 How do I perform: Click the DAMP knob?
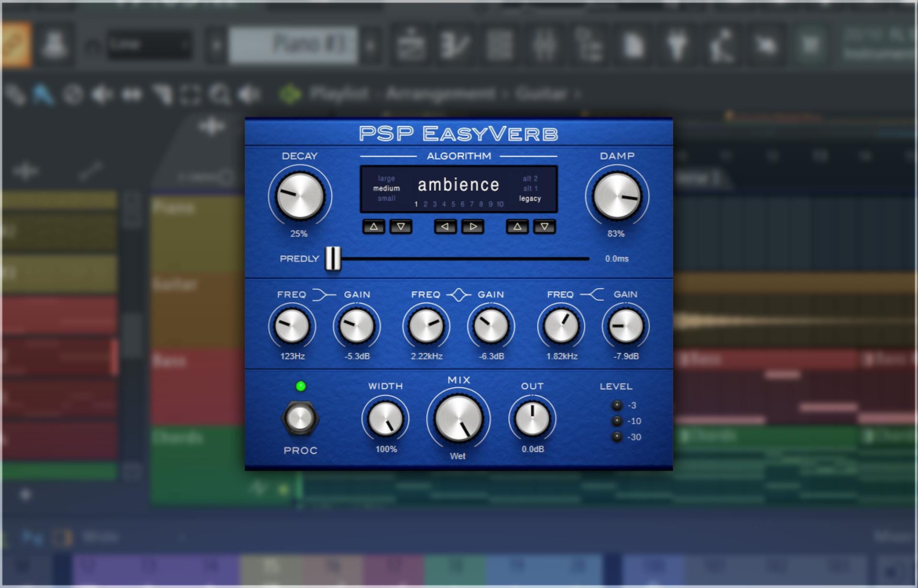coord(617,196)
